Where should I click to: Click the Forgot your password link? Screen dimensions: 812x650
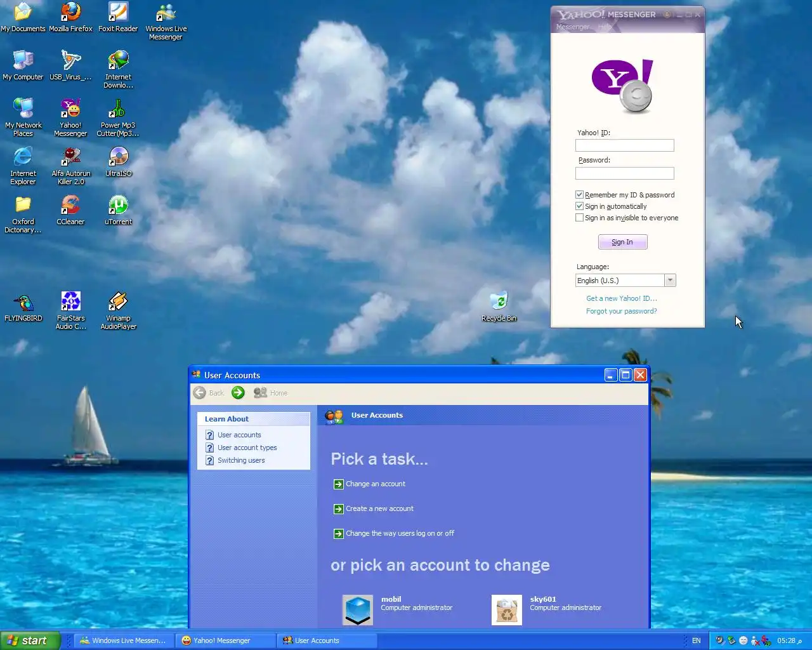[x=621, y=311]
